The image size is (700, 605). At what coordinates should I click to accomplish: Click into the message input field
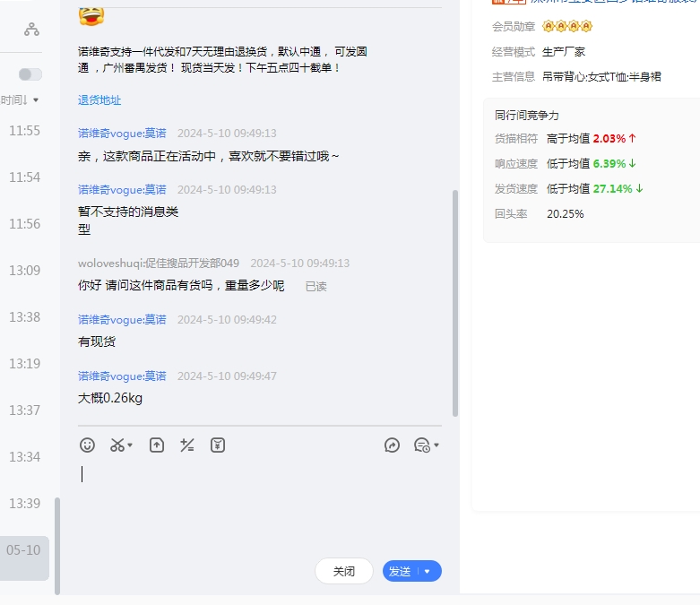tap(260, 502)
